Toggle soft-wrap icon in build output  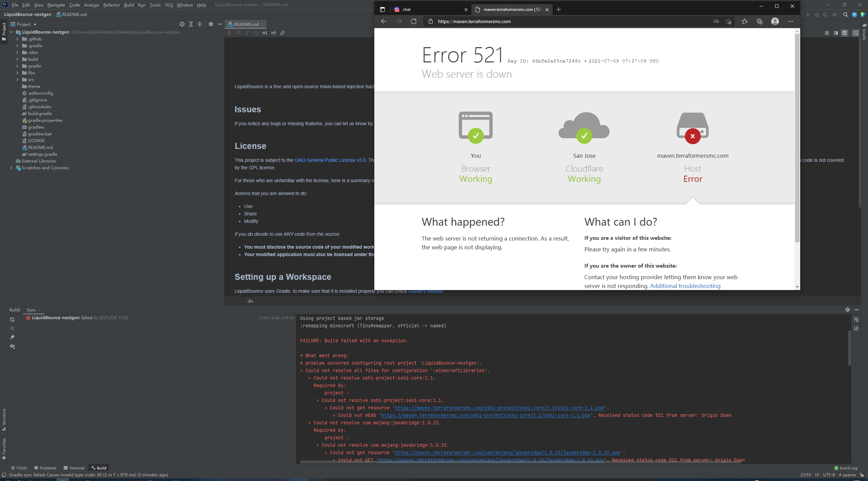click(x=856, y=320)
